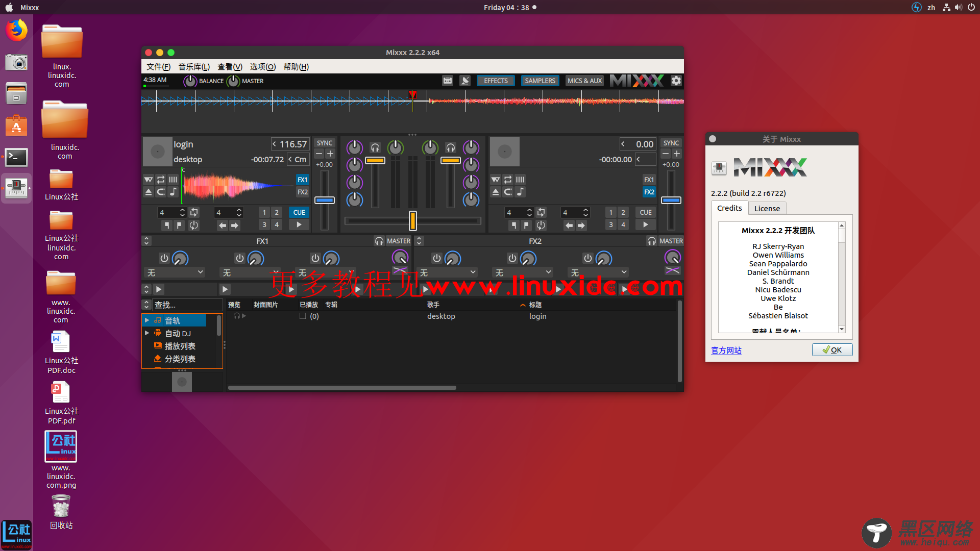
Task: Open the Mixxx settings gear icon
Action: (x=676, y=81)
